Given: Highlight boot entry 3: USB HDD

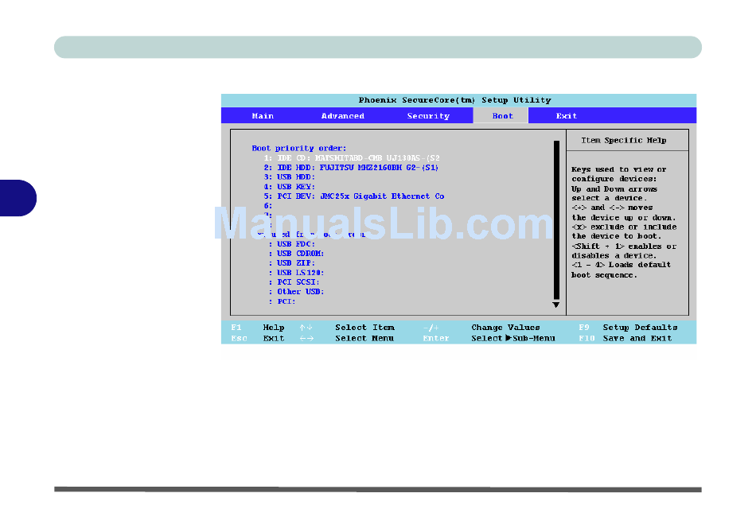Looking at the screenshot, I should (289, 177).
